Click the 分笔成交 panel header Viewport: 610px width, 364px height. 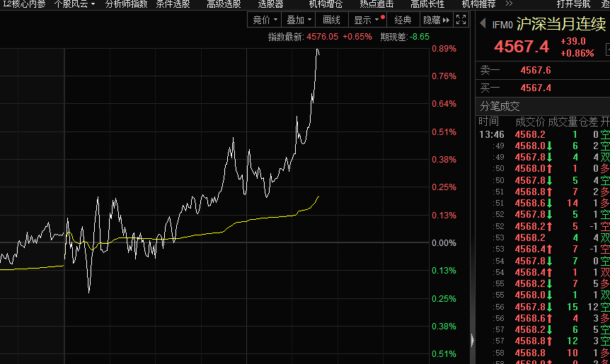[500, 106]
